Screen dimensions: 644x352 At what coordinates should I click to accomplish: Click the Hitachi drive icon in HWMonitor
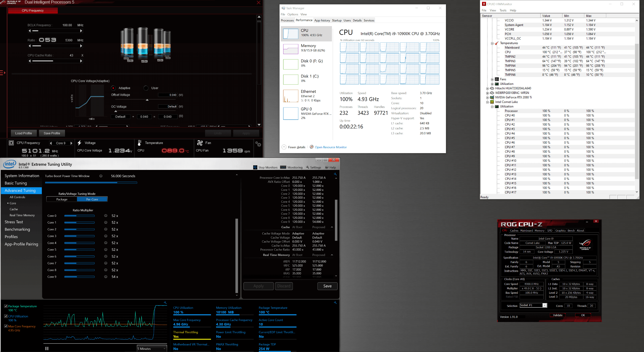click(492, 88)
